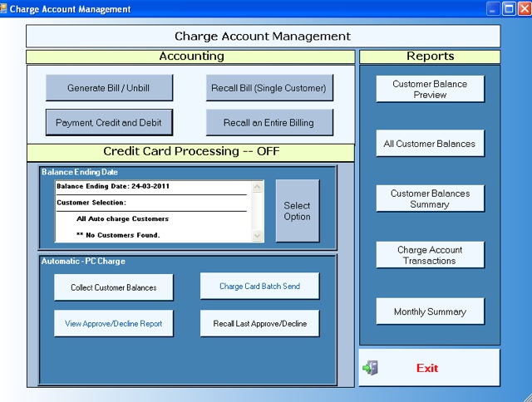Open View Approve/Decline Report
The image size is (532, 402).
114,324
